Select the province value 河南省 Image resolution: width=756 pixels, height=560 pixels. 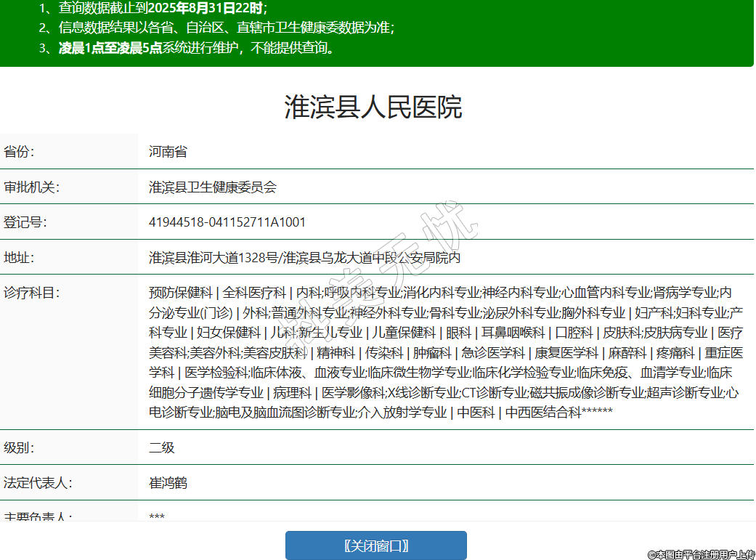point(168,152)
